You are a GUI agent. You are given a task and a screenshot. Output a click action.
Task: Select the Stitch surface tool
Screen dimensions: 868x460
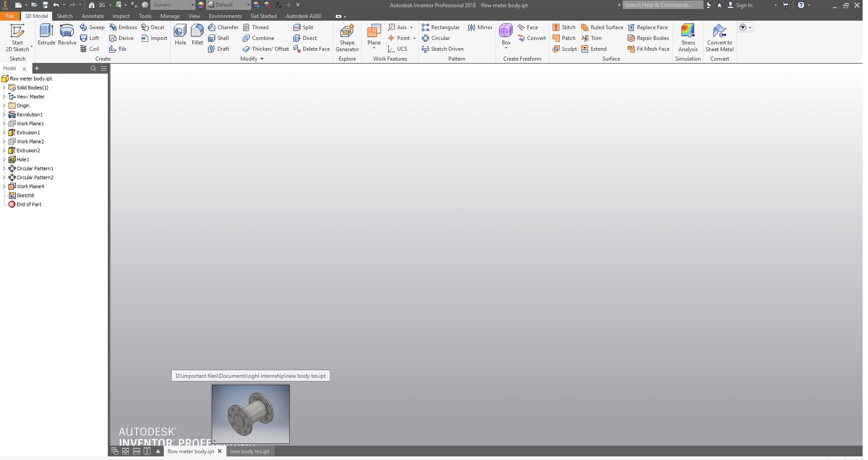[564, 27]
